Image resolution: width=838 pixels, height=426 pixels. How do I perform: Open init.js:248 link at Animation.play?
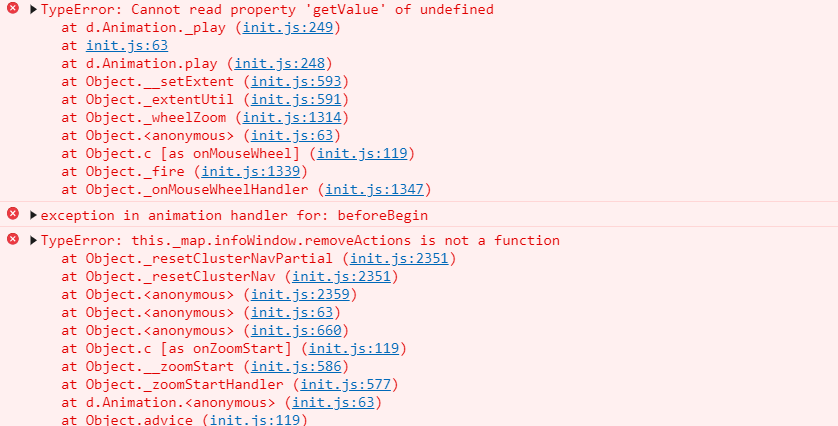[x=280, y=64]
